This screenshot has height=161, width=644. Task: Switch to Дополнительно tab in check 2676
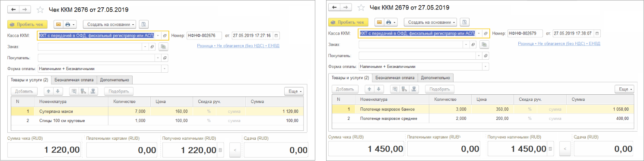tap(114, 80)
